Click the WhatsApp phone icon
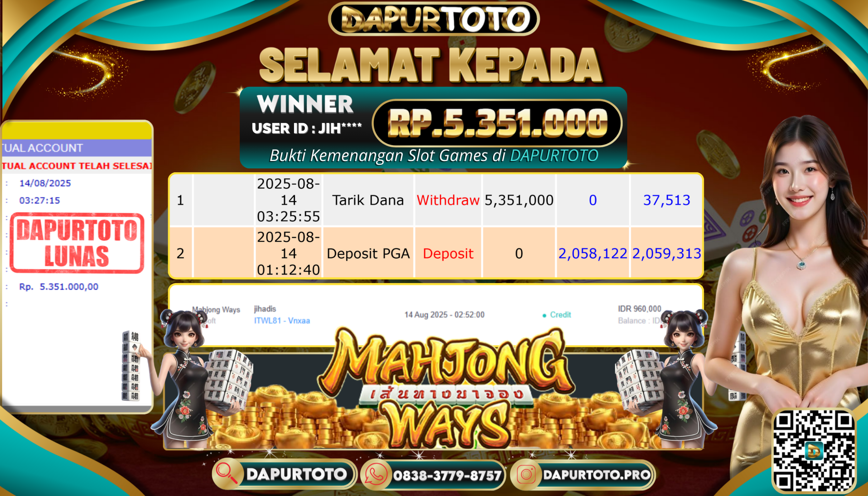The height and width of the screenshot is (496, 868). point(376,474)
